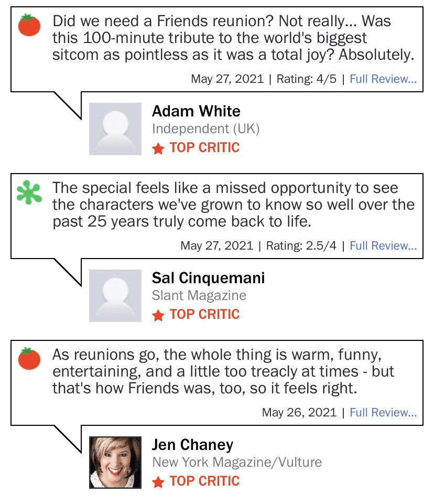Click Sal Cinquemani's placeholder avatar
The image size is (434, 504).
point(115,296)
